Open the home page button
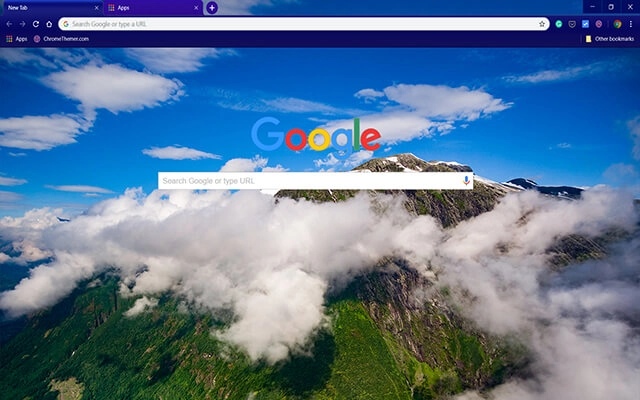Viewport: 640px width, 400px height. [x=49, y=24]
